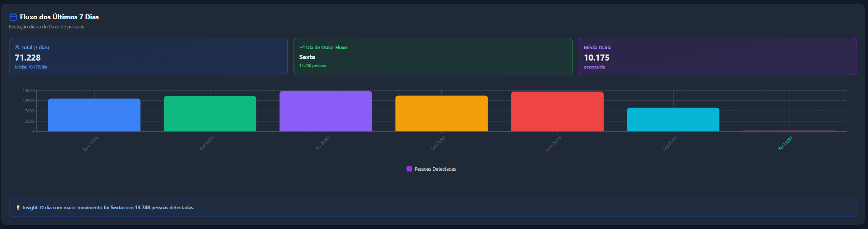Click the Insight sentence in the bottom banner
The width and height of the screenshot is (868, 229).
[x=108, y=208]
